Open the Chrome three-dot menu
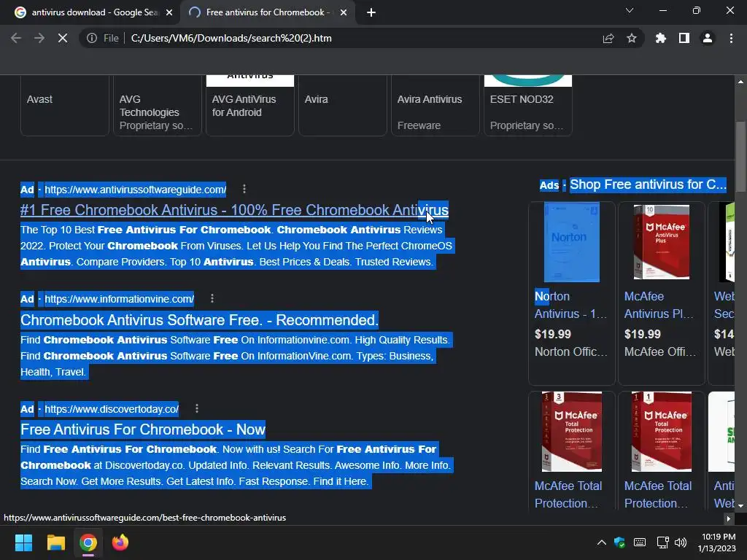Viewport: 747px width, 560px height. 731,38
